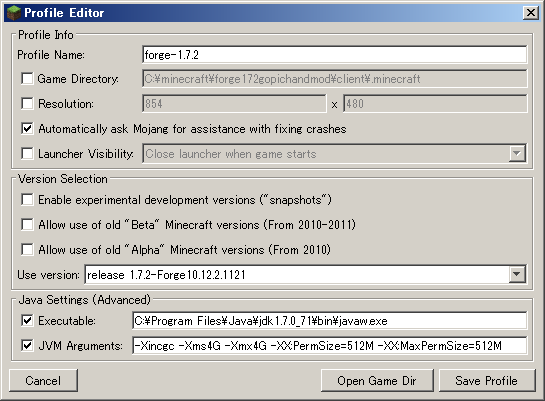Click the 'Version Selection' group title

(63, 179)
